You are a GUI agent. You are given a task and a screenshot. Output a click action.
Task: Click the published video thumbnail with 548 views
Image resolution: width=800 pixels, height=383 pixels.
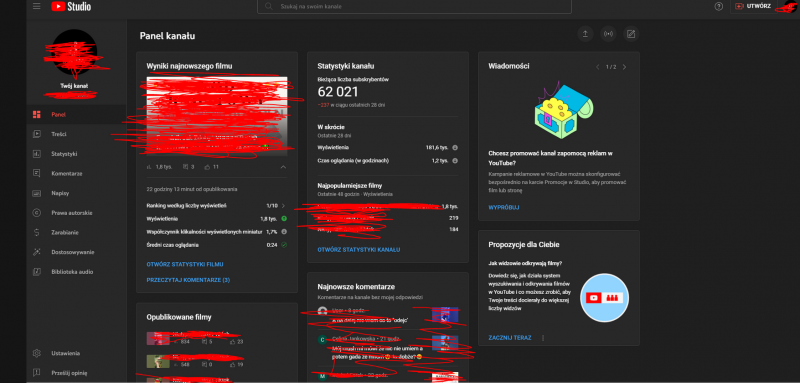click(158, 362)
